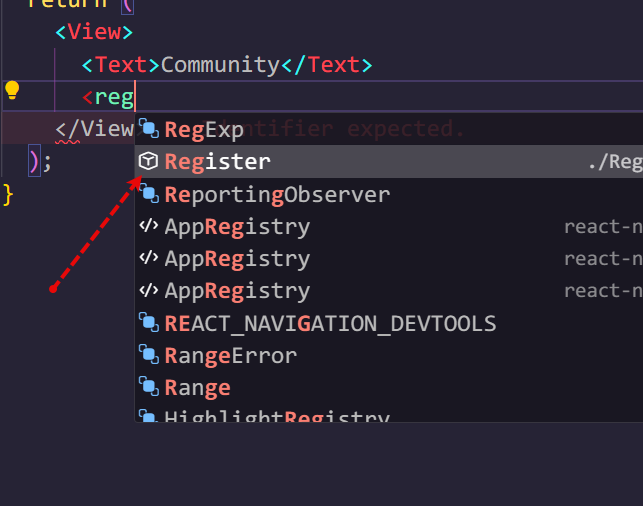Click the variable icon beside RegExp
The height and width of the screenshot is (506, 643).
pyautogui.click(x=149, y=128)
